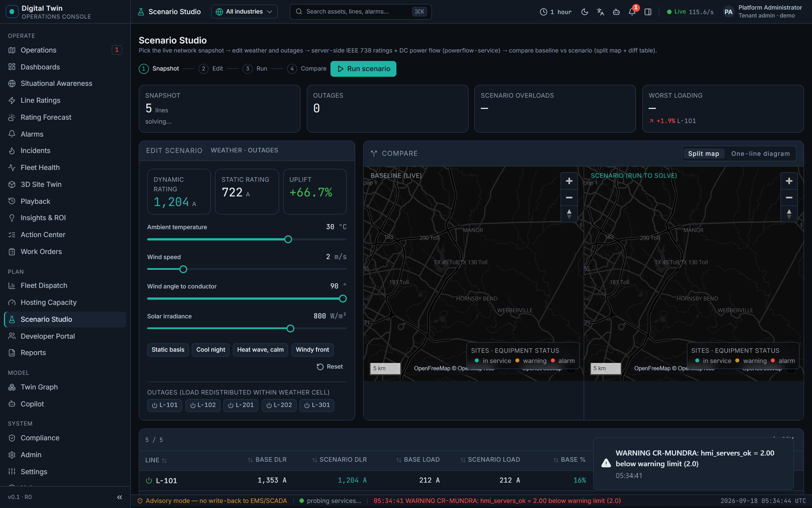Focus the search assets, lines, alarms field
Image resolution: width=812 pixels, height=508 pixels.
click(361, 12)
